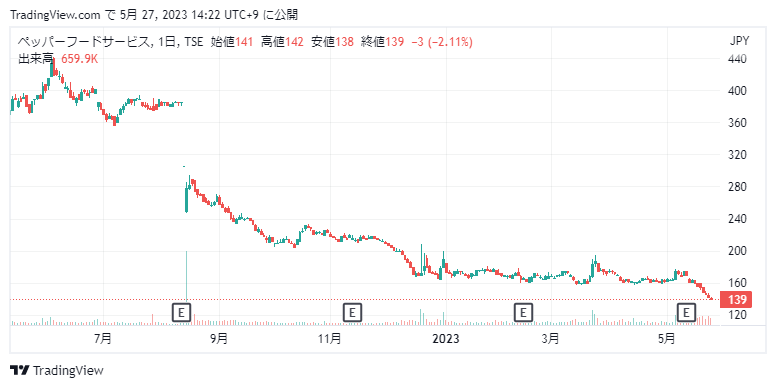776x388 pixels.
Task: Click the earnings marker E near August
Action: (182, 312)
